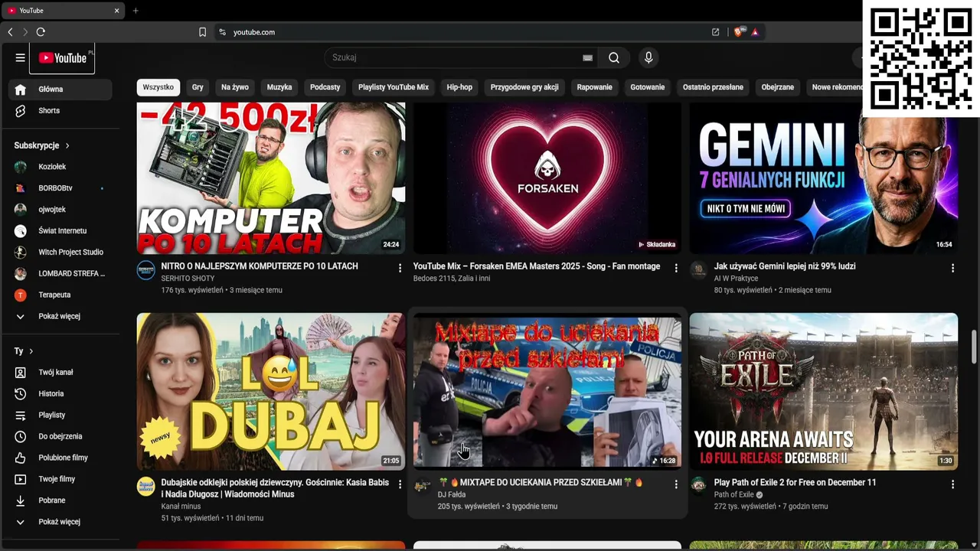
Task: Open the SERHITO SHOTY channel name link
Action: coord(188,279)
